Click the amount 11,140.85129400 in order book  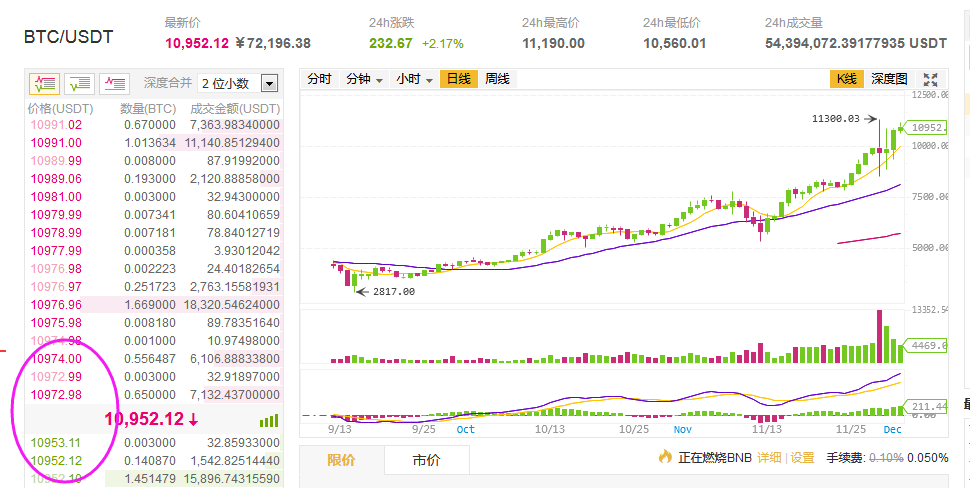(x=233, y=143)
